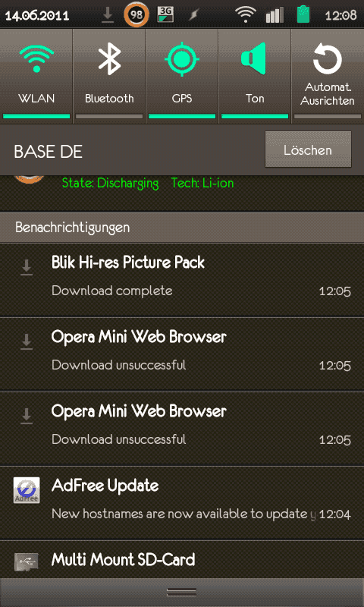364x607 pixels.
Task: Toggle the WLAN quick setting
Action: [36, 77]
